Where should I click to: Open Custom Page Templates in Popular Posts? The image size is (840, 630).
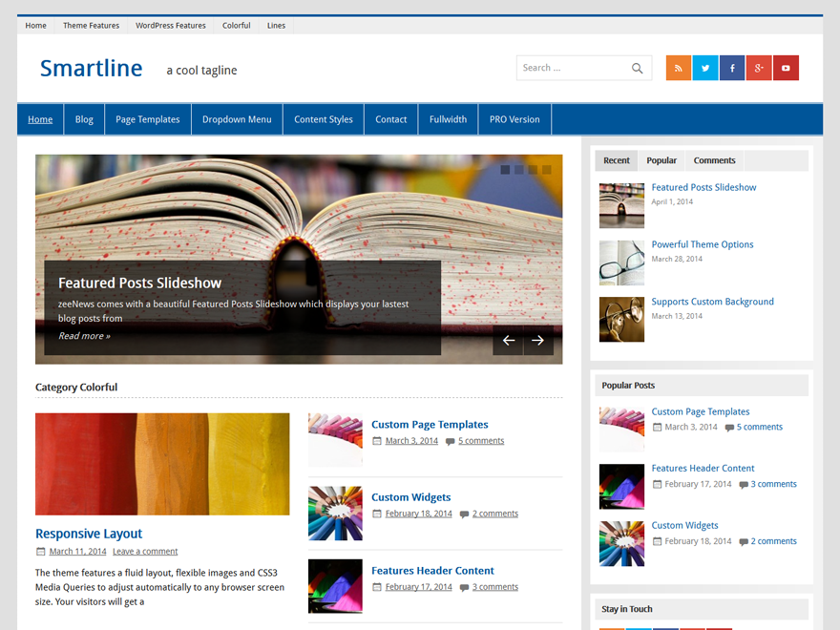[701, 411]
